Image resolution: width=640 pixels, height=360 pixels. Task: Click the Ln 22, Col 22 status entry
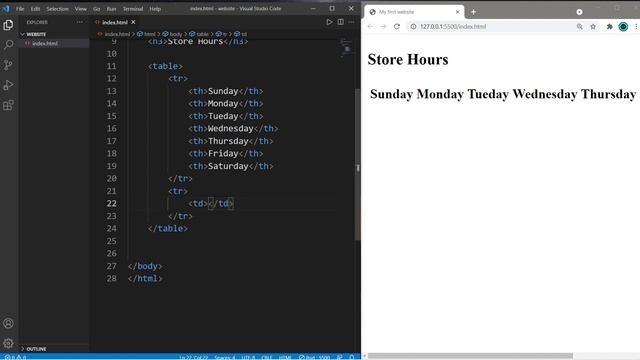point(193,358)
